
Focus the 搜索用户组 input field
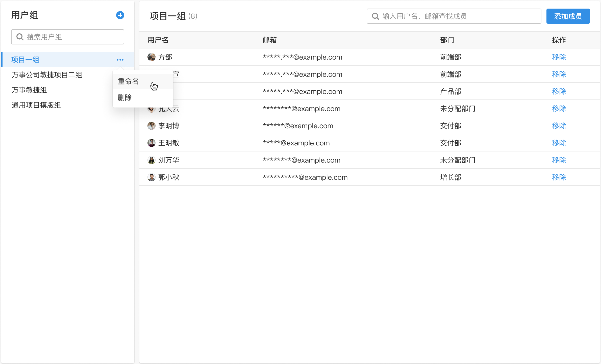(x=68, y=37)
